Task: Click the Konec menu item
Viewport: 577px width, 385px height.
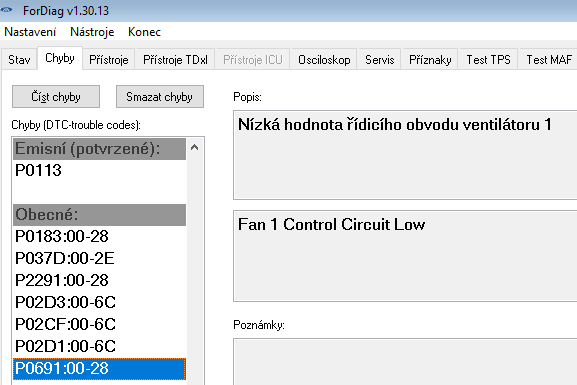Action: pyautogui.click(x=144, y=32)
